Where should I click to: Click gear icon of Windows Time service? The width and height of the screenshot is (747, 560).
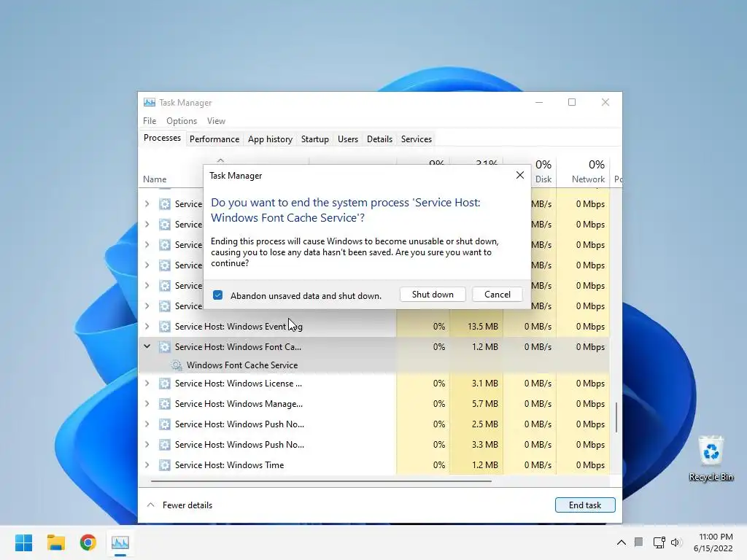click(x=165, y=465)
